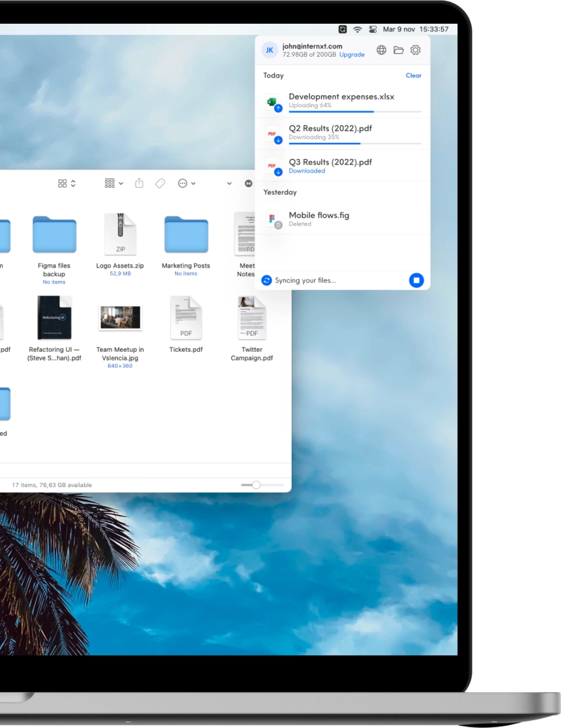561x728 pixels.
Task: Click the Tags icon in Finder toolbar
Action: coord(160,184)
